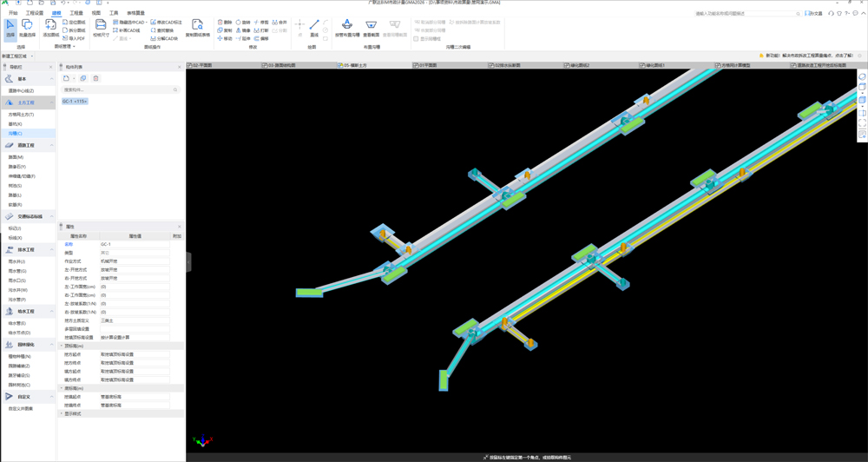Edit the 名称 value field showing GC-1
The image size is (868, 462).
pyautogui.click(x=135, y=244)
